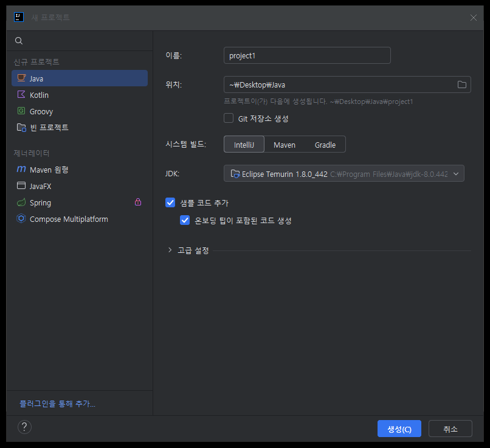The height and width of the screenshot is (448, 490).
Task: Click the JDK folder icon in combo box
Action: [x=235, y=174]
